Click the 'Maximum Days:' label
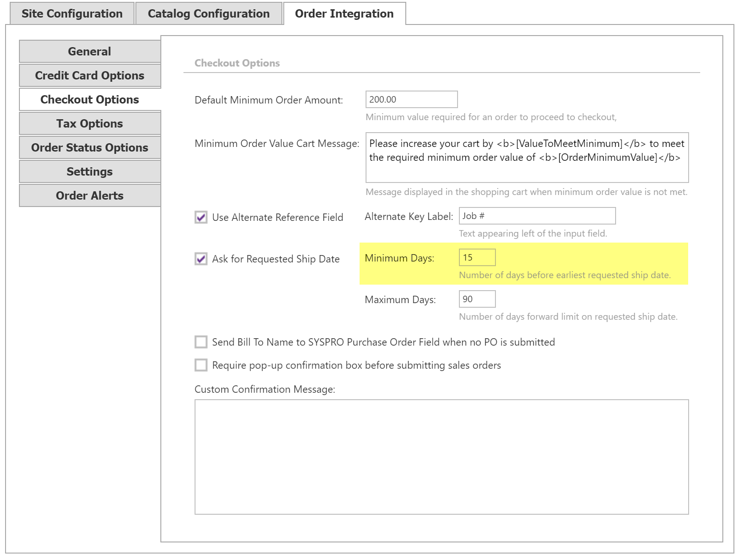739x560 pixels. coord(400,300)
